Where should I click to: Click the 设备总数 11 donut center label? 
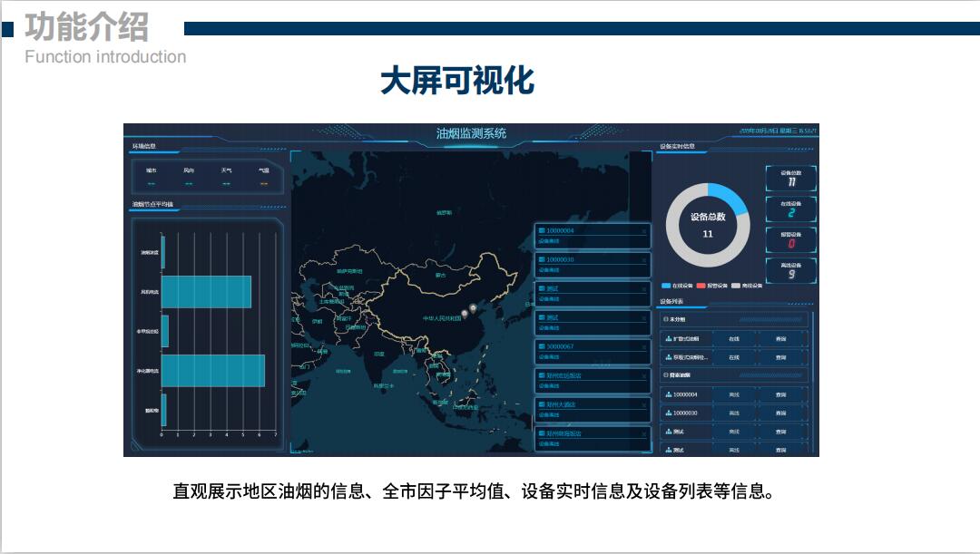click(708, 225)
